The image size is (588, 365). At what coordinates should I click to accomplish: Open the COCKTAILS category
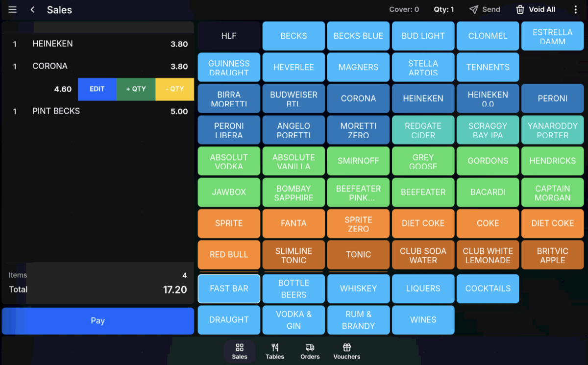[x=488, y=289]
